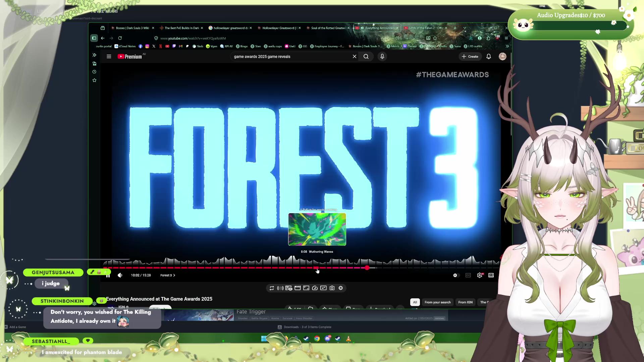Click the resize player icon

[306, 288]
